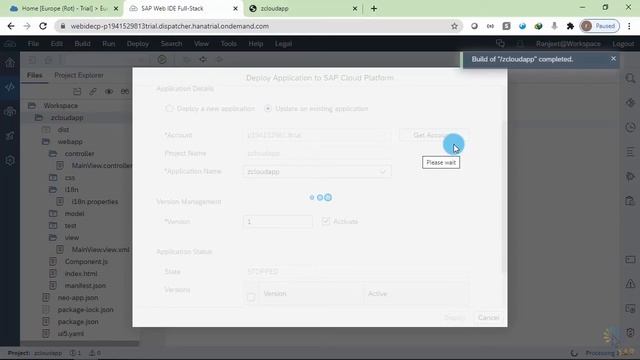Open the browser three-dot menu

pos(629,26)
